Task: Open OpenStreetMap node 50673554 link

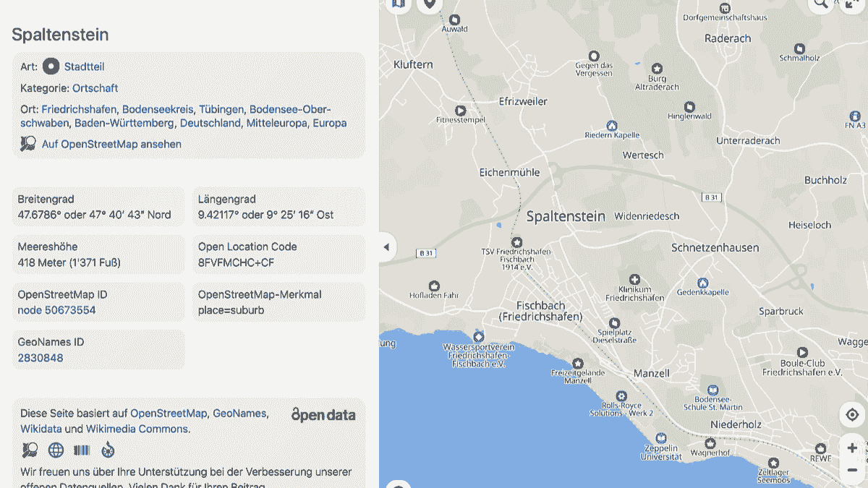Action: click(56, 310)
